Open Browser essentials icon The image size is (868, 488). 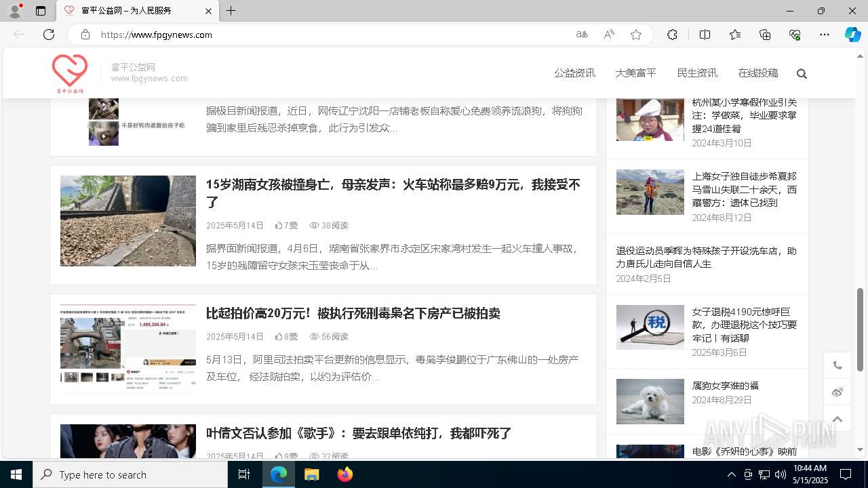click(x=795, y=35)
